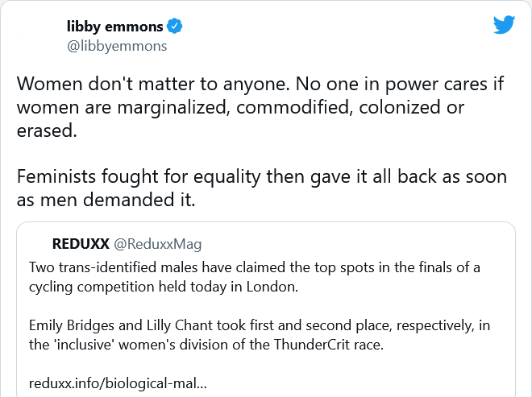Click the @libbyemmons handle
This screenshot has height=397, width=532.
click(116, 46)
